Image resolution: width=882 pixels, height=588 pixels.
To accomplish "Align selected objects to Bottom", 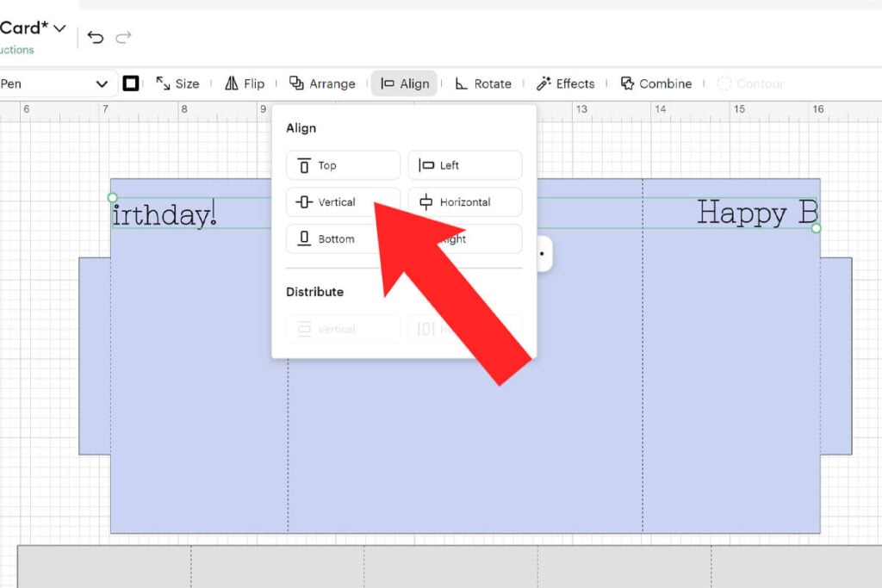I will (x=330, y=238).
